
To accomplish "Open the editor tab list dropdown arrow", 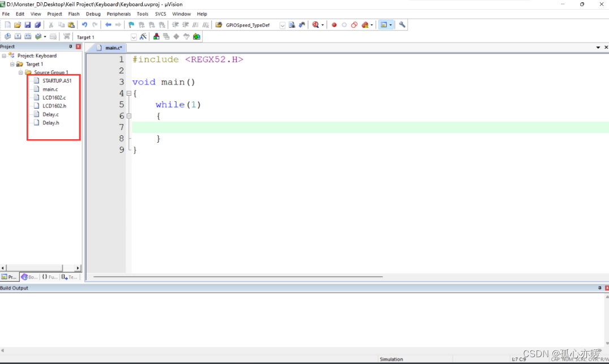I will click(598, 48).
